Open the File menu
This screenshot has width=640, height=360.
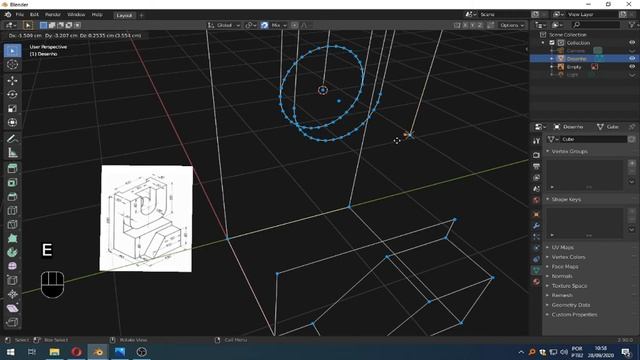pyautogui.click(x=19, y=14)
